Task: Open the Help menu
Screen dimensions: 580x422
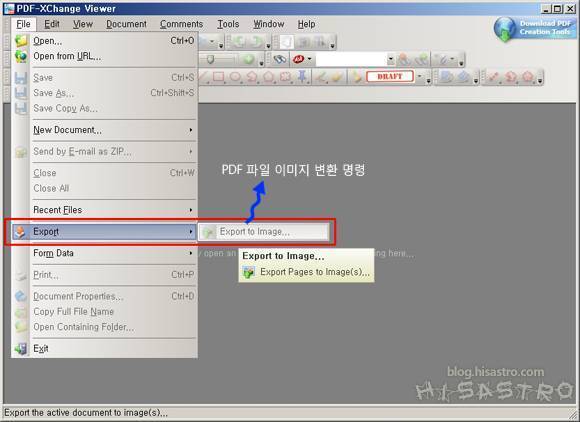Action: (306, 24)
